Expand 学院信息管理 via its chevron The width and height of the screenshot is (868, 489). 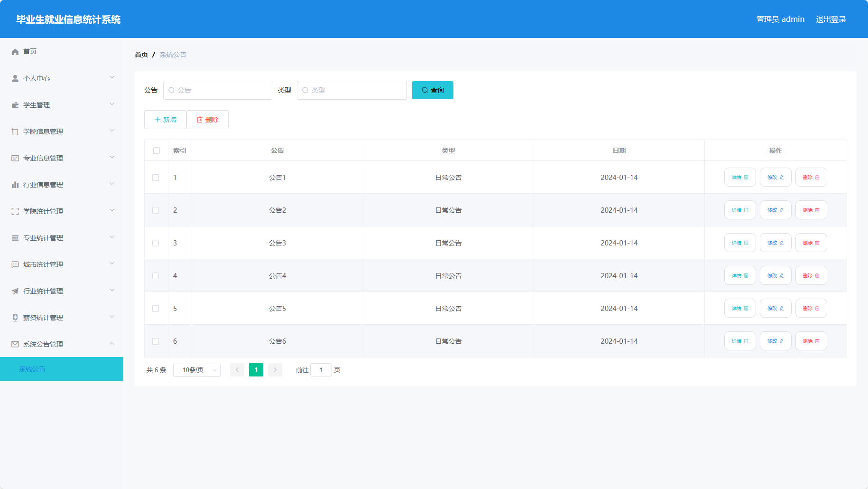point(112,131)
